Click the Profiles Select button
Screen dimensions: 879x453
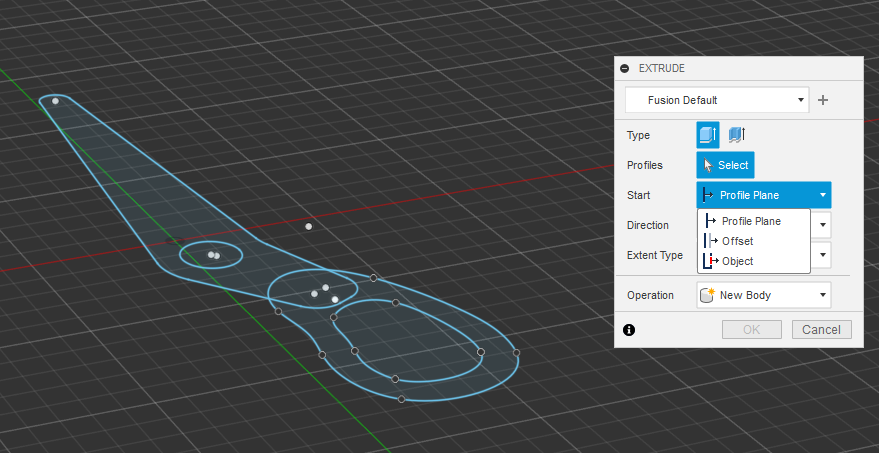725,165
